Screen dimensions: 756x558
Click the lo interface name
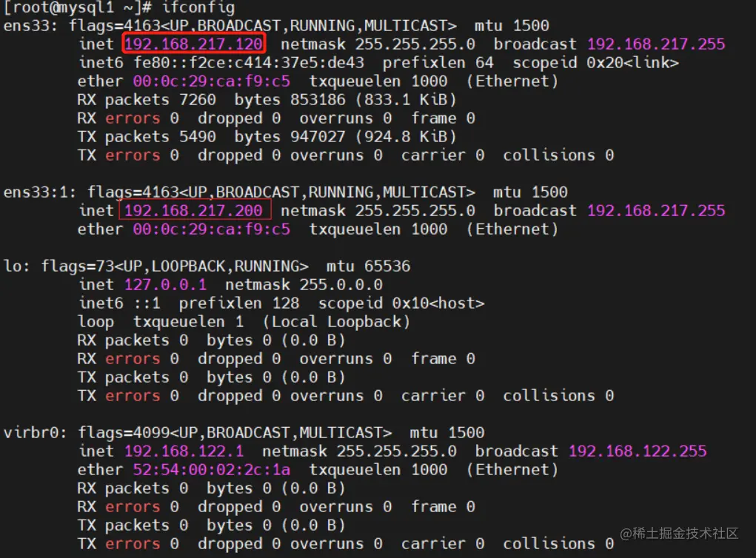(16, 266)
